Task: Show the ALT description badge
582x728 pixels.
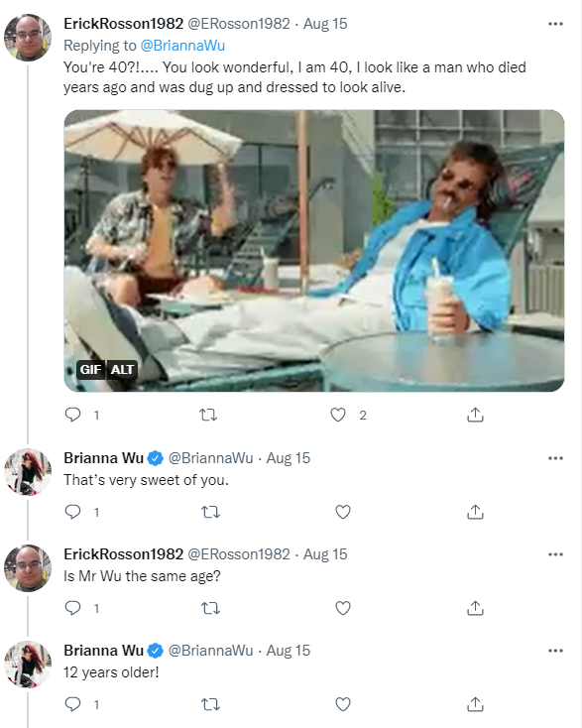Action: pyautogui.click(x=122, y=370)
